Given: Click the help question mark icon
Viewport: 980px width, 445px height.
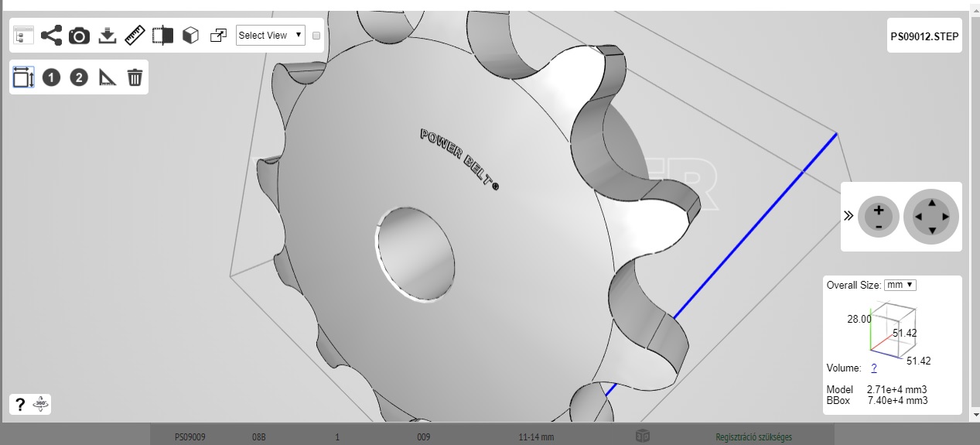Looking at the screenshot, I should [20, 404].
